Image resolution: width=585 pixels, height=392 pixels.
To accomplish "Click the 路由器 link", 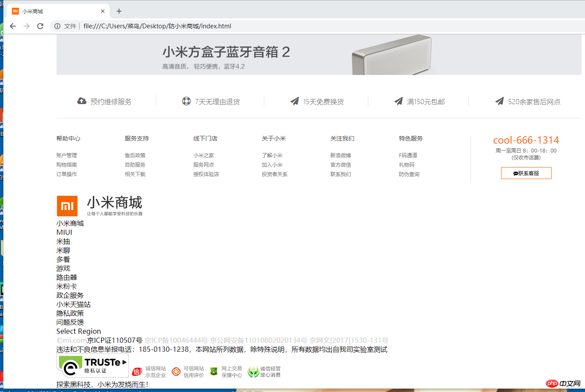I will pos(66,278).
